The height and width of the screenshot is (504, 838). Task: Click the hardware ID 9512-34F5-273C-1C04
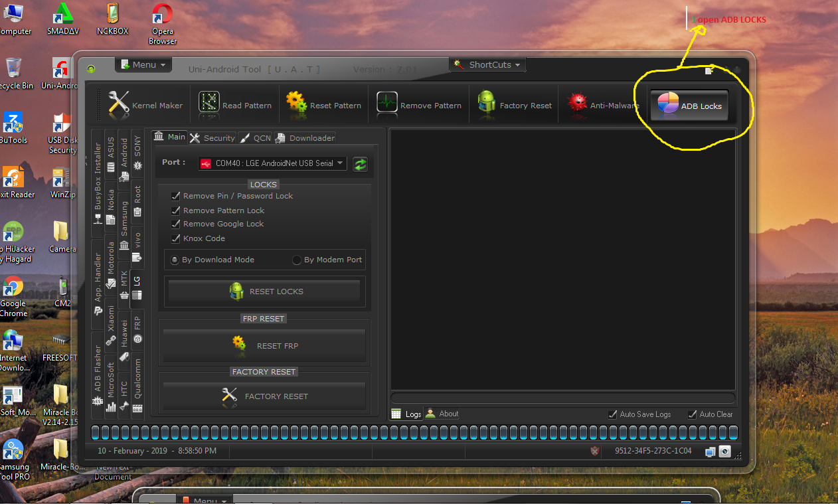(x=653, y=451)
